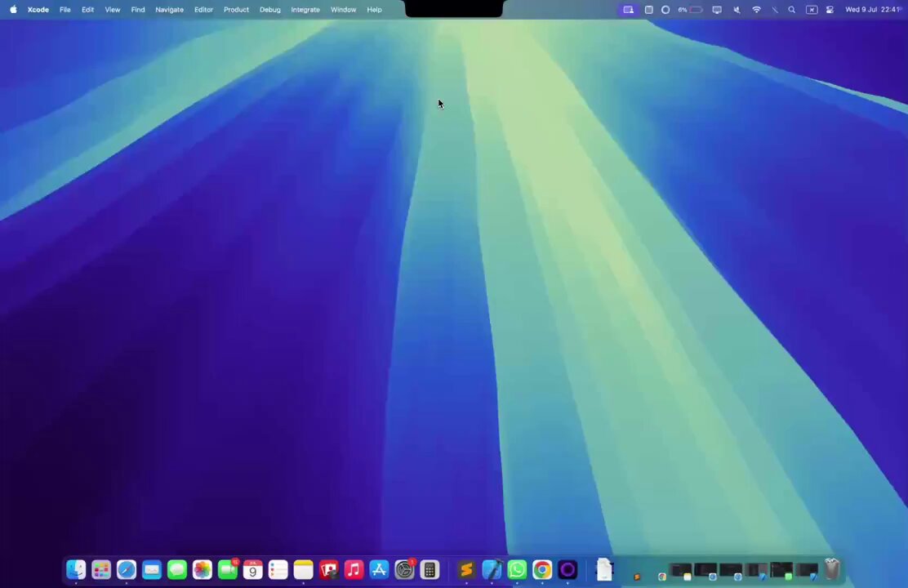
Task: Open Launchpad from the Dock
Action: (x=101, y=569)
